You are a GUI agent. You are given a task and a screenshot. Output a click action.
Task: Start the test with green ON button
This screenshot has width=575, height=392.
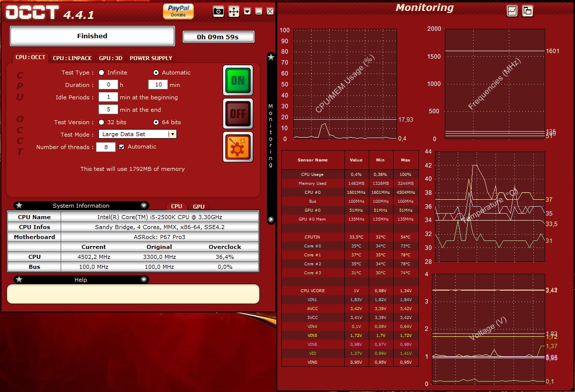point(238,80)
